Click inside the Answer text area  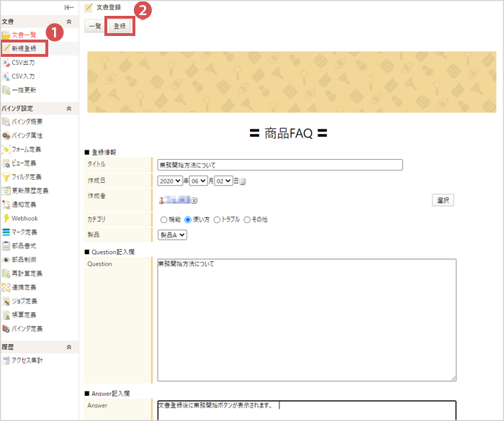click(x=307, y=410)
